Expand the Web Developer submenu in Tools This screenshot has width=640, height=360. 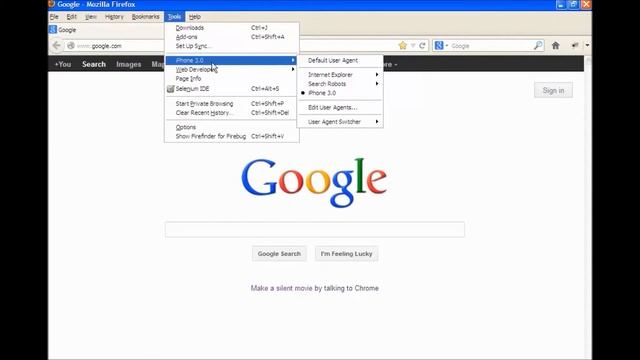coord(231,69)
